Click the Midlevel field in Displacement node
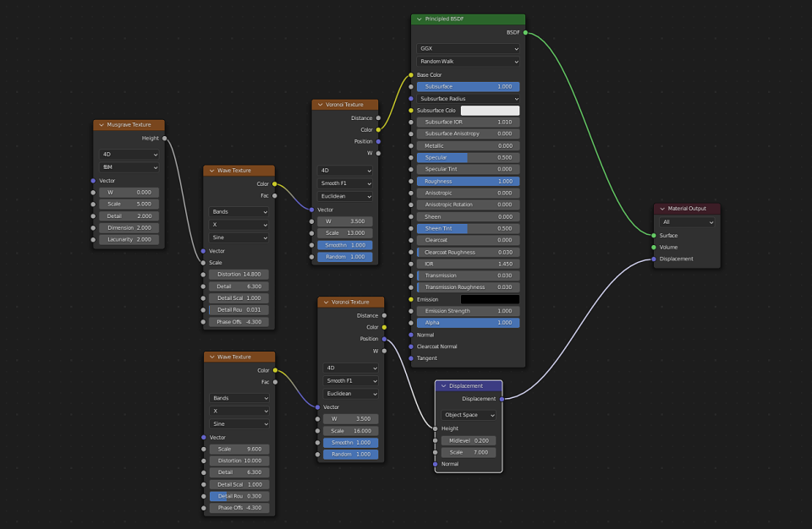812x529 pixels. tap(469, 440)
